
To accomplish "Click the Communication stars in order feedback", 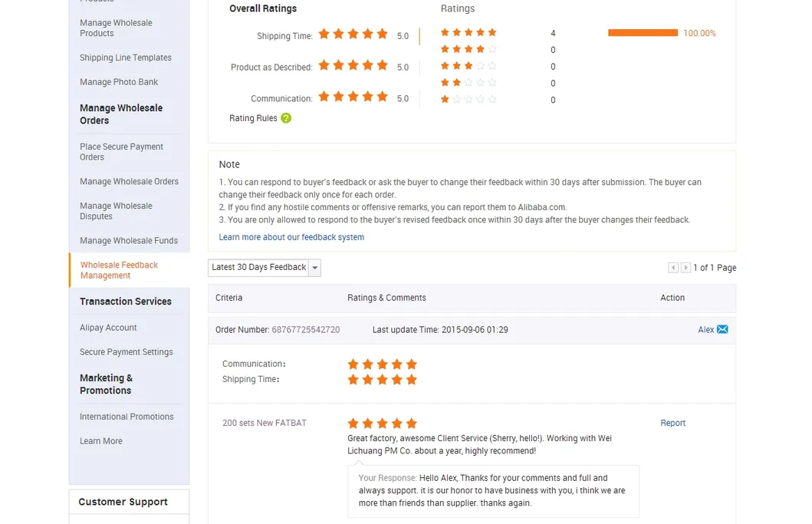I will 382,364.
